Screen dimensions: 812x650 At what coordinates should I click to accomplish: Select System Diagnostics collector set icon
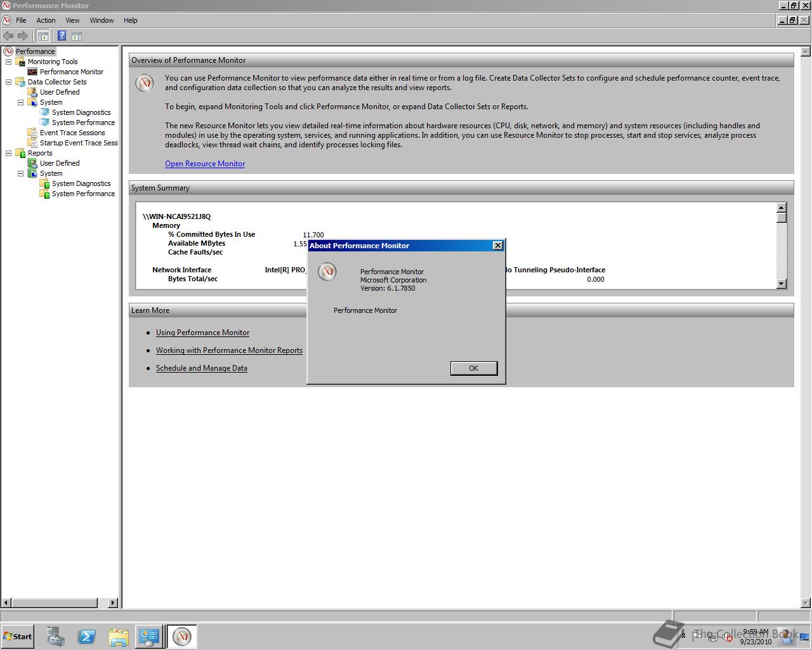click(44, 112)
